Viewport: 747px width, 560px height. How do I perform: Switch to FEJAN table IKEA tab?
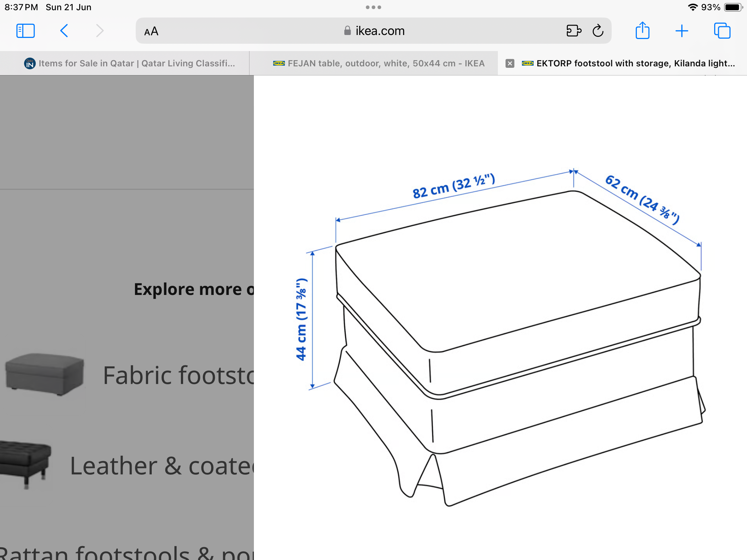click(373, 63)
